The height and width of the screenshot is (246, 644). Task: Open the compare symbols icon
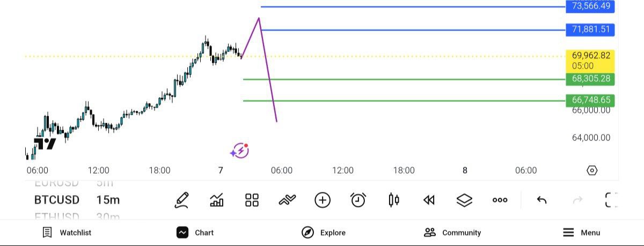tap(287, 200)
